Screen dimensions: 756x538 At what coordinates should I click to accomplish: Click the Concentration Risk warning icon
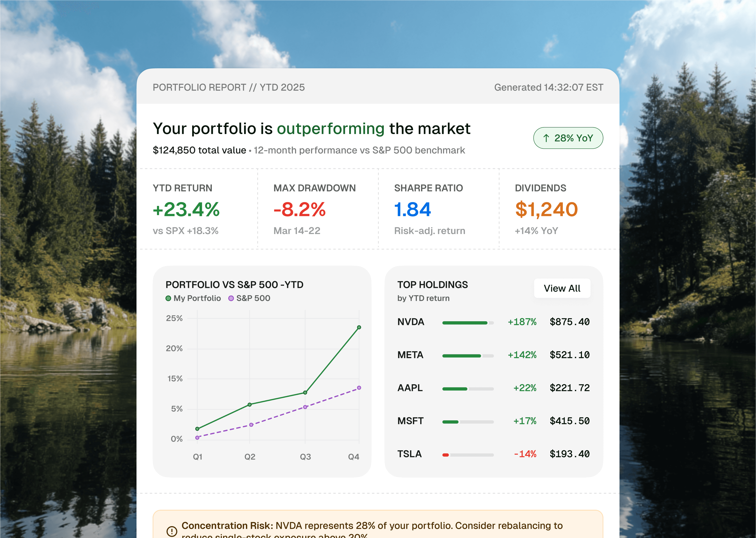pyautogui.click(x=171, y=531)
